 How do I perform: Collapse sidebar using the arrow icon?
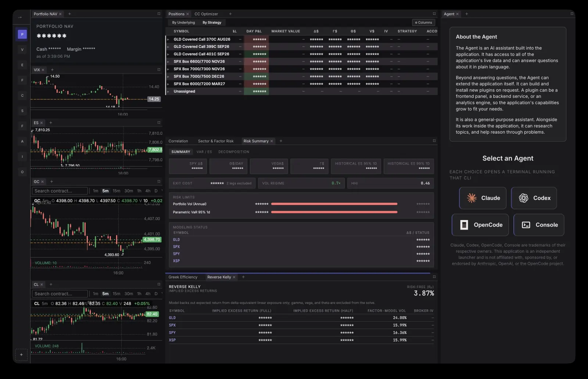[20, 17]
